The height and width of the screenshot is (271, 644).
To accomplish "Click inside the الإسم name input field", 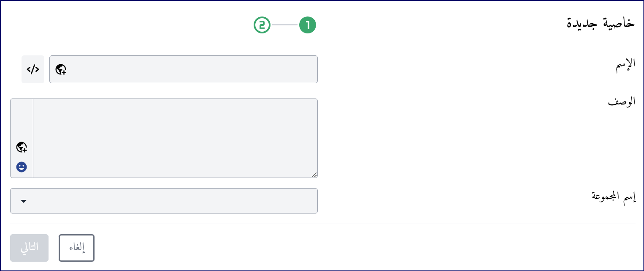I will click(184, 69).
